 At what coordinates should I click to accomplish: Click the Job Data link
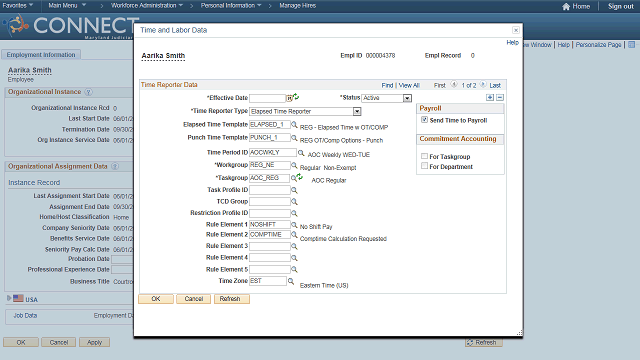pos(25,316)
